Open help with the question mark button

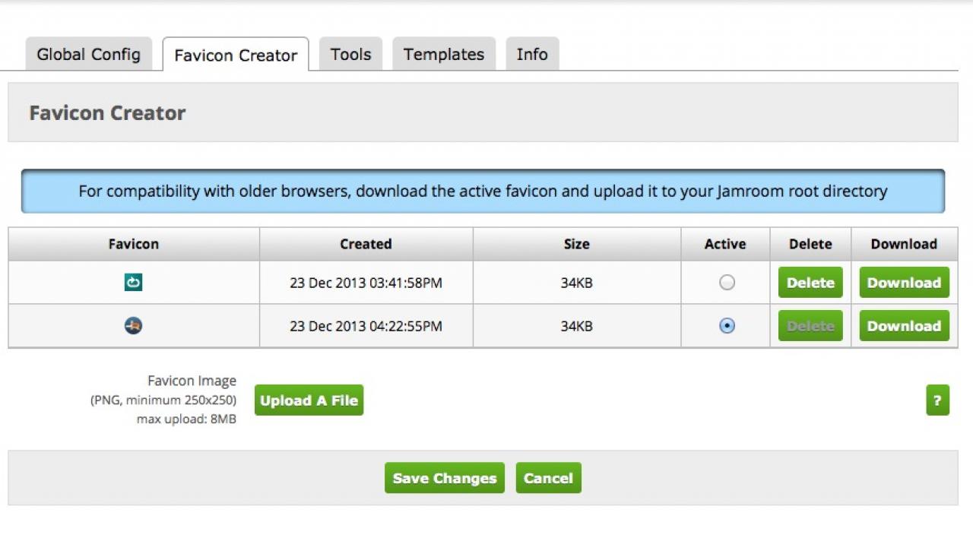pos(937,400)
